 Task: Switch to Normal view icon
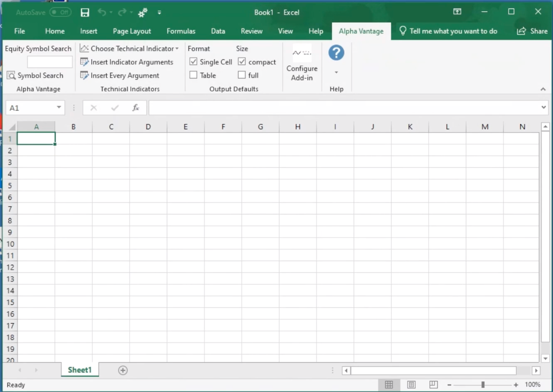click(389, 384)
